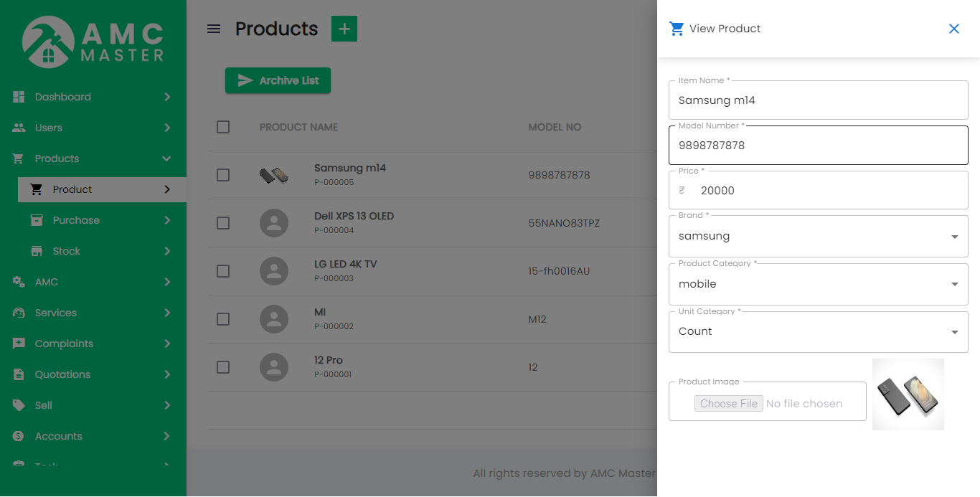Open the Brand dropdown

tap(954, 236)
